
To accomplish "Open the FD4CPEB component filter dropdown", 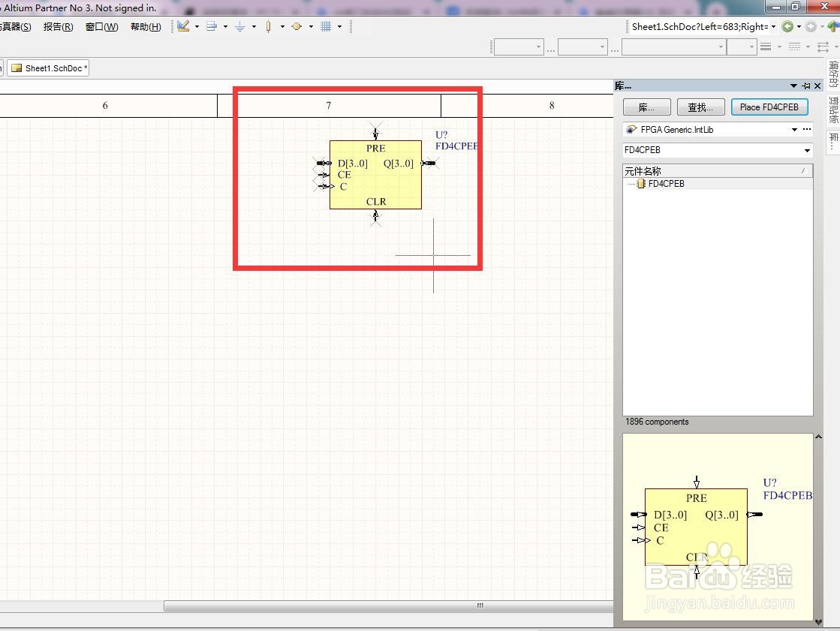I will (807, 151).
